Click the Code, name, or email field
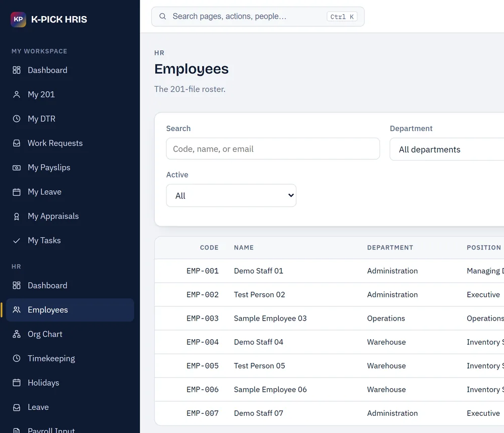The width and height of the screenshot is (504, 433). [x=273, y=149]
